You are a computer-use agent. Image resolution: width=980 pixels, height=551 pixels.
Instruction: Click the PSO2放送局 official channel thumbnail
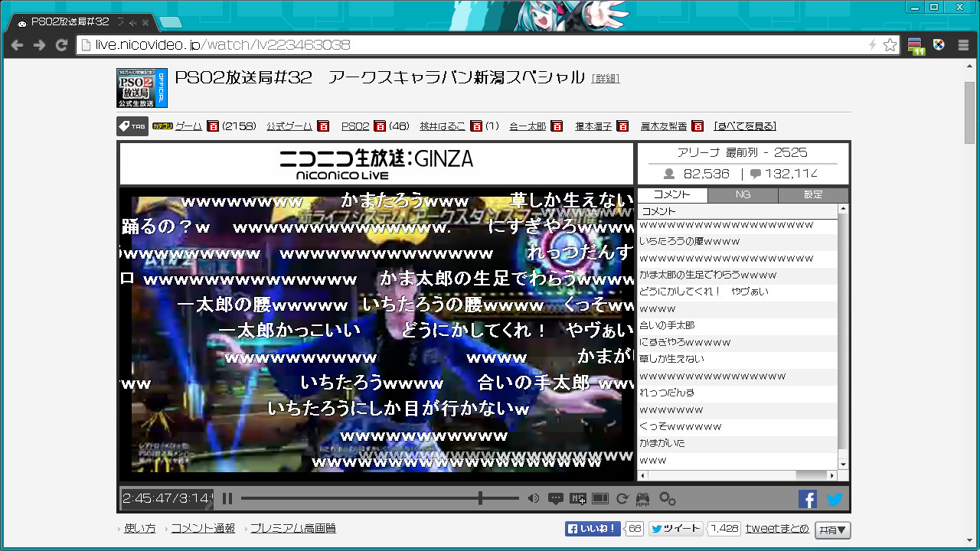pos(142,88)
